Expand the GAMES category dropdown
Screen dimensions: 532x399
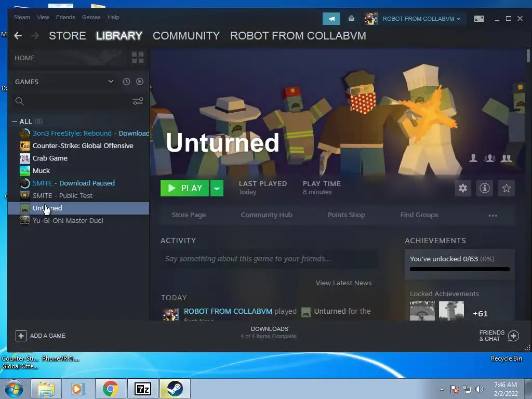tap(111, 82)
